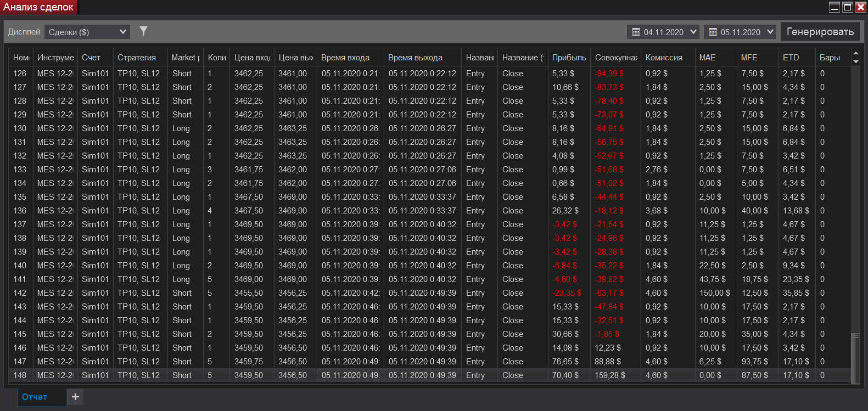Click MAE cell 150,00 $
The image size is (868, 411).
pos(715,293)
